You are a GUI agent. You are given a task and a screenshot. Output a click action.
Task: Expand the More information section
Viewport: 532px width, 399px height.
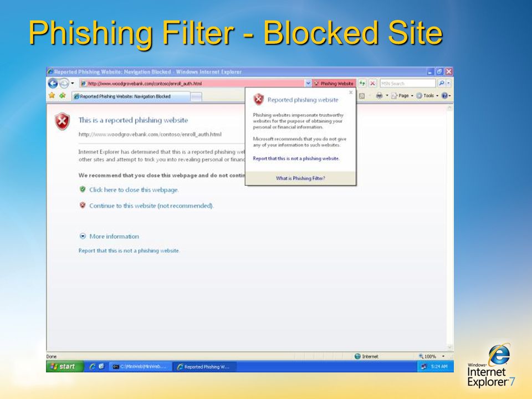click(x=109, y=236)
